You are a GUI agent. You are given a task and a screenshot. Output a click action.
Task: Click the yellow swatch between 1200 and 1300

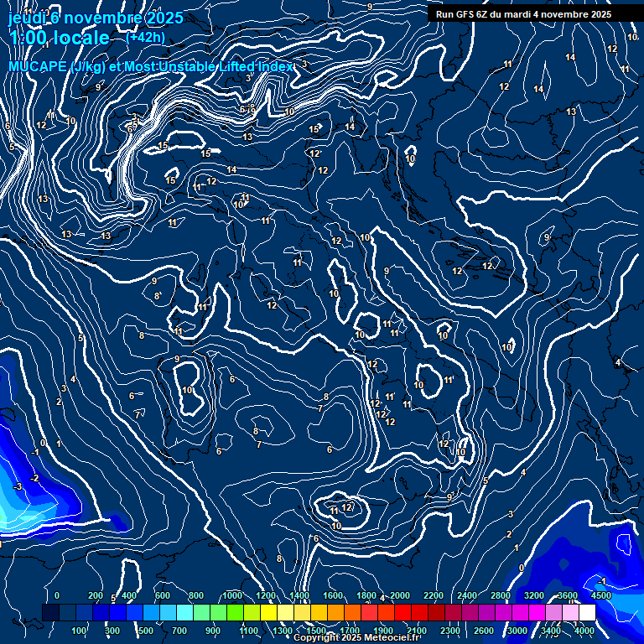coord(269,612)
